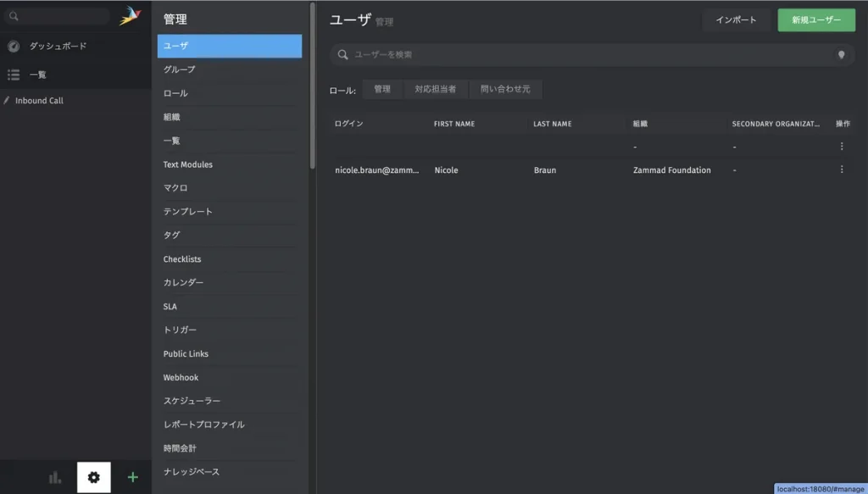Open タグ in the admin menu
Screen dimensions: 868x494
tap(229, 236)
